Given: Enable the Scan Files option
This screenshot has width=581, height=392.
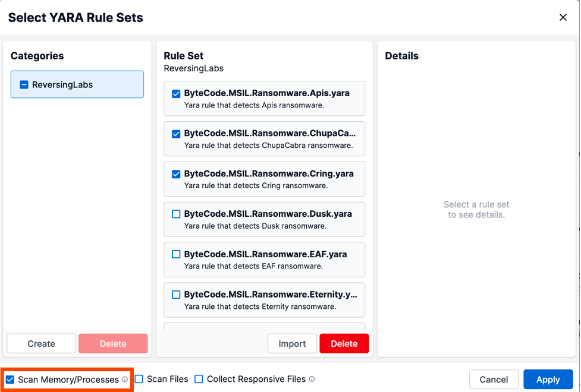Looking at the screenshot, I should (137, 379).
